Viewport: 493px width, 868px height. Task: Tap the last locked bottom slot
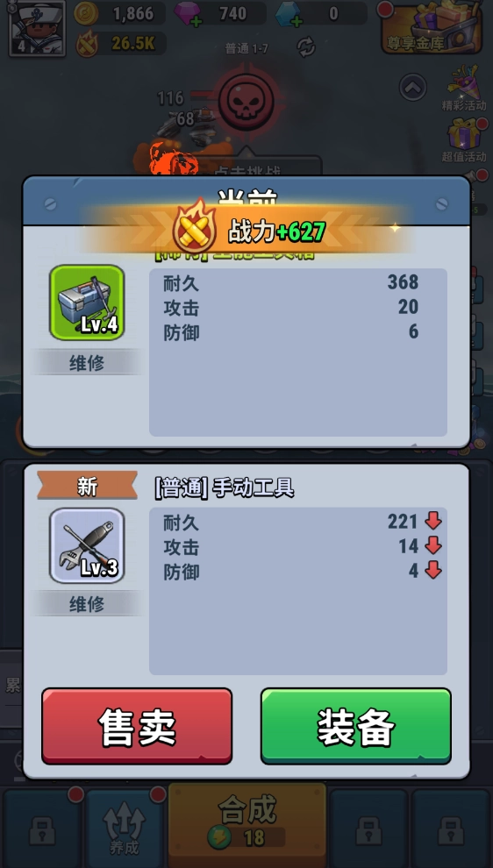point(451,829)
